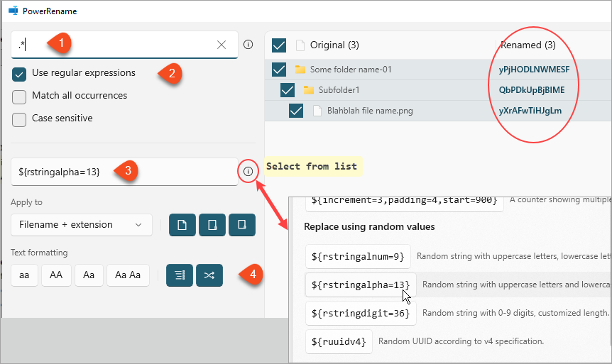Enable Match all occurrences checkbox

(x=19, y=96)
